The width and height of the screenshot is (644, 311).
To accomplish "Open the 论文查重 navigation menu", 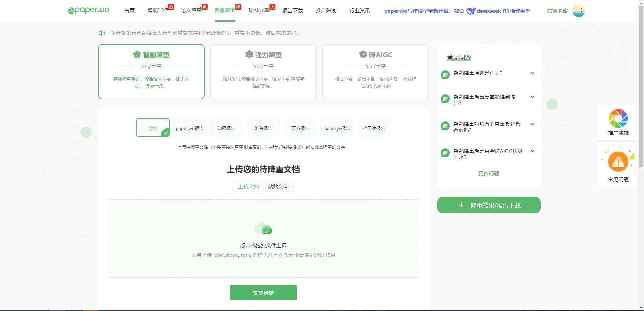I will pyautogui.click(x=192, y=11).
